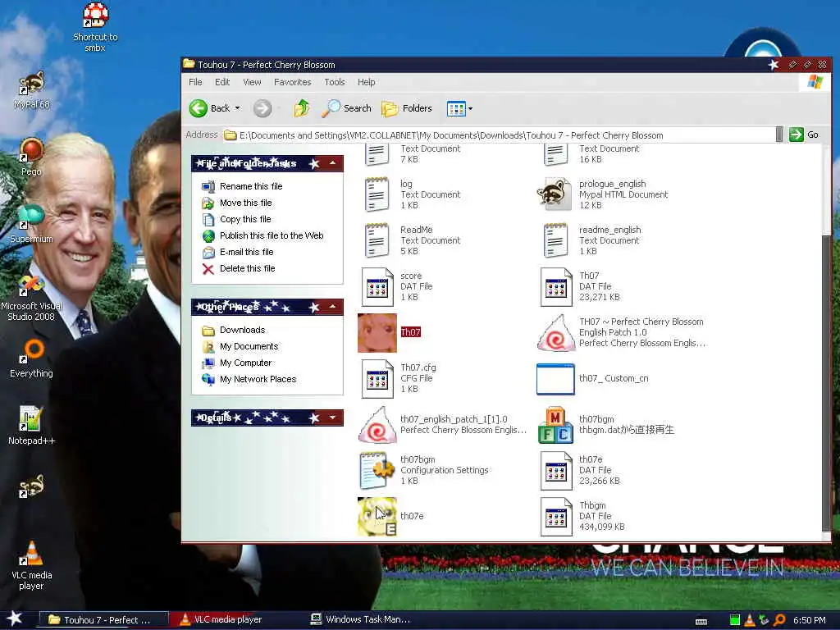This screenshot has width=840, height=630.
Task: Click the green Task Manager tray icon
Action: click(x=735, y=620)
